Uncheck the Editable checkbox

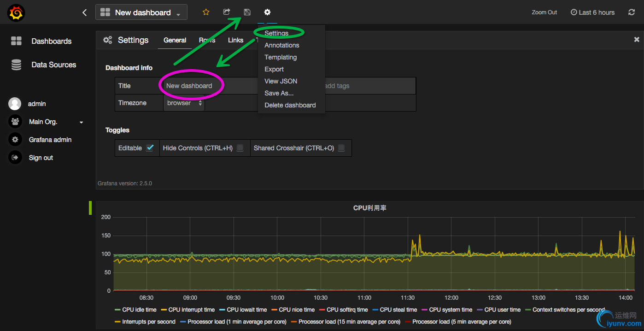tap(150, 148)
